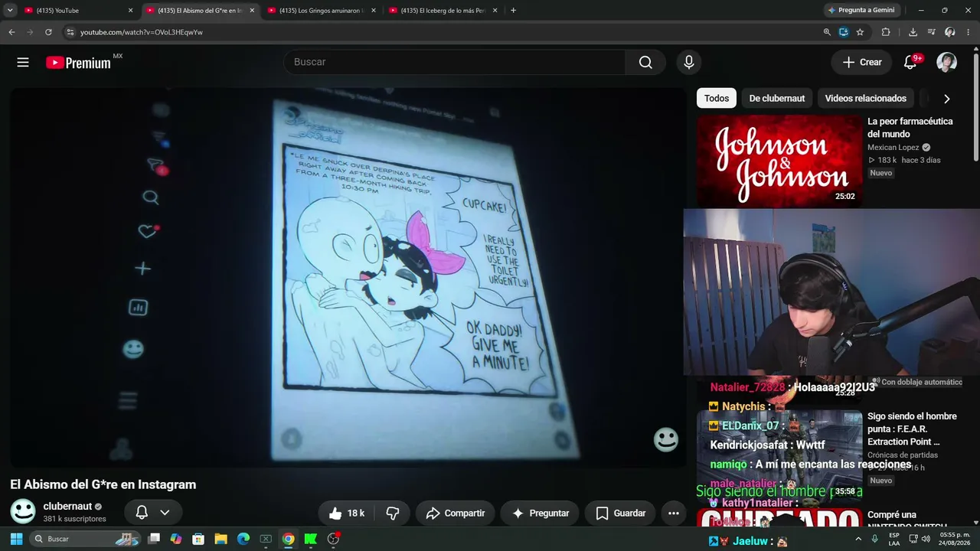Open Chrome three-dot menu
This screenshot has width=980, height=551.
pos(968,32)
